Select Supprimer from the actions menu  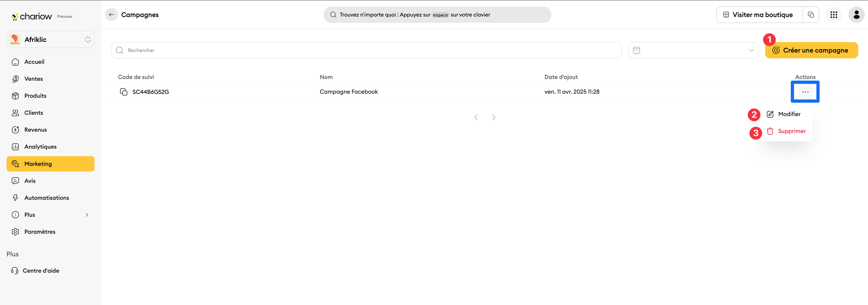[x=786, y=131]
